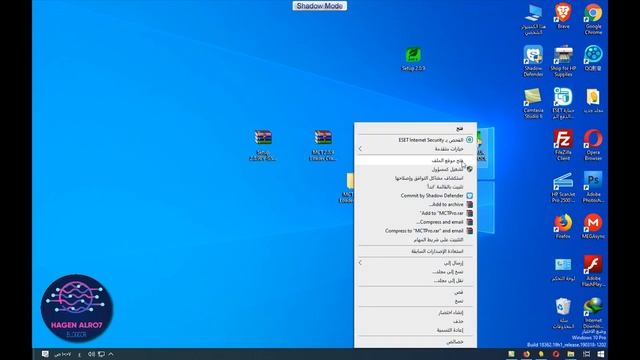
Task: Choose فتح موقع الملف menu entry
Action: 416,160
